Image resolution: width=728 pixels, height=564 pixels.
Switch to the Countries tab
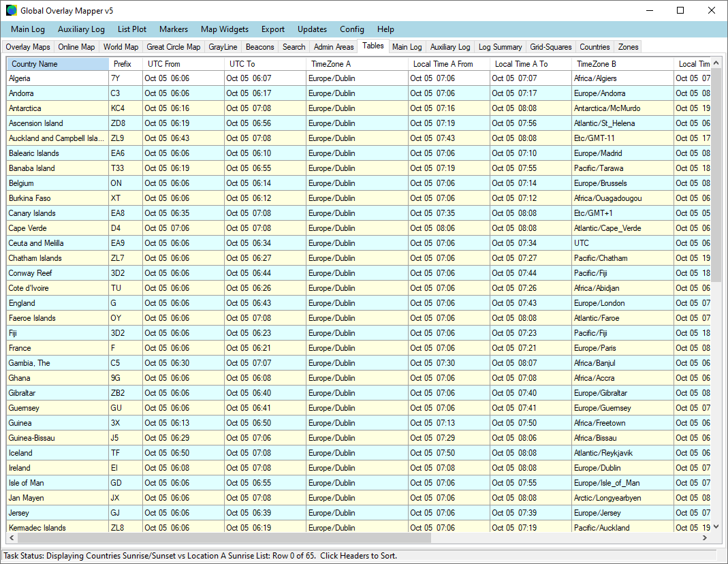pos(595,47)
